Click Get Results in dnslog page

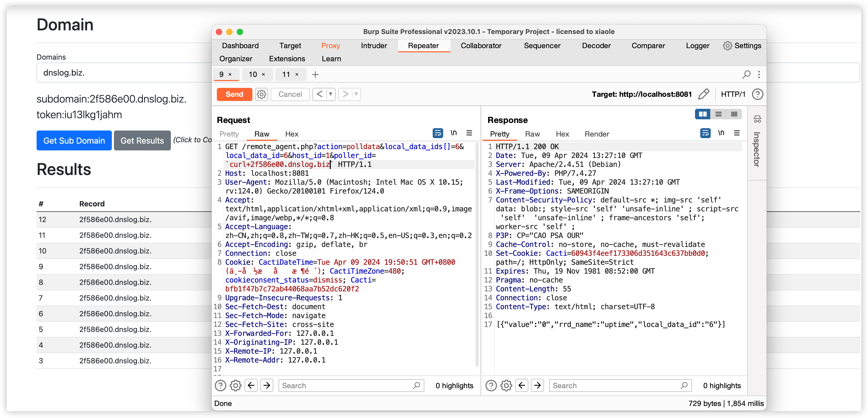point(142,141)
